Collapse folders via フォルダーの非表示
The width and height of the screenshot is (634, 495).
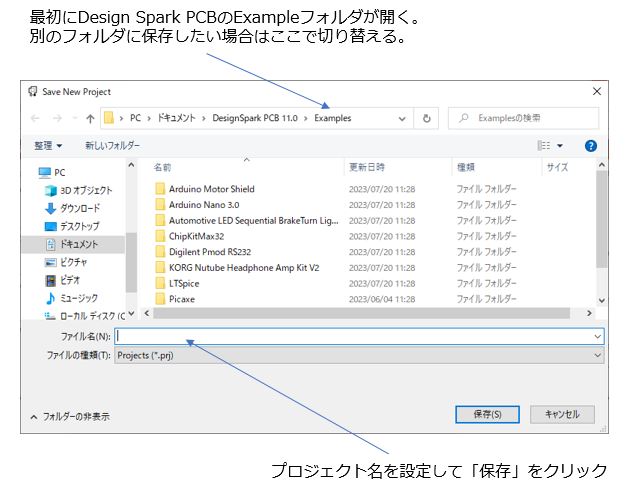69,416
